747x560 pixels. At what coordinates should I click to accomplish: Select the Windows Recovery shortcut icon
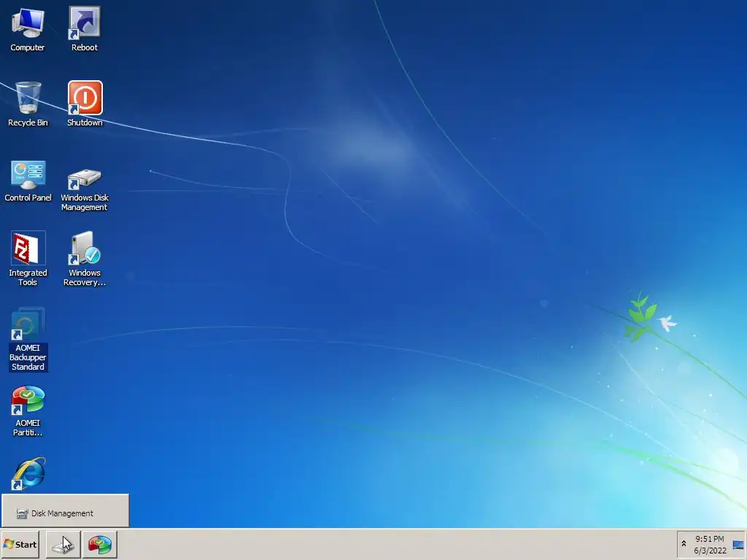tap(85, 259)
